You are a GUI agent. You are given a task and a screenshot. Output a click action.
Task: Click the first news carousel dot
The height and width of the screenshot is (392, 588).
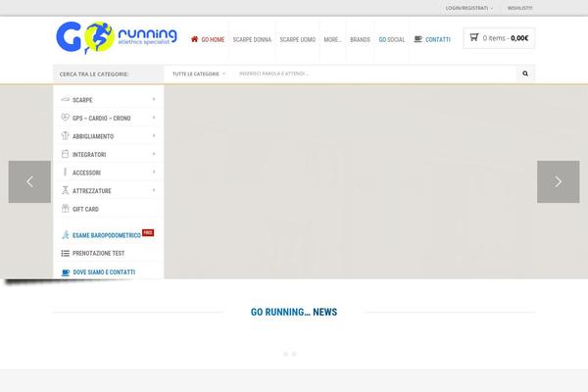[286, 354]
